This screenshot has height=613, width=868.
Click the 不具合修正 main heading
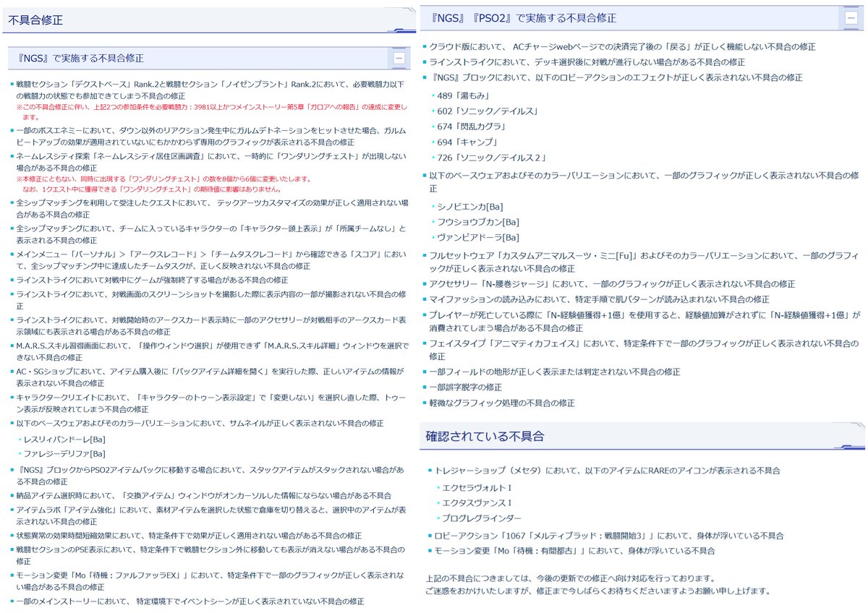36,21
